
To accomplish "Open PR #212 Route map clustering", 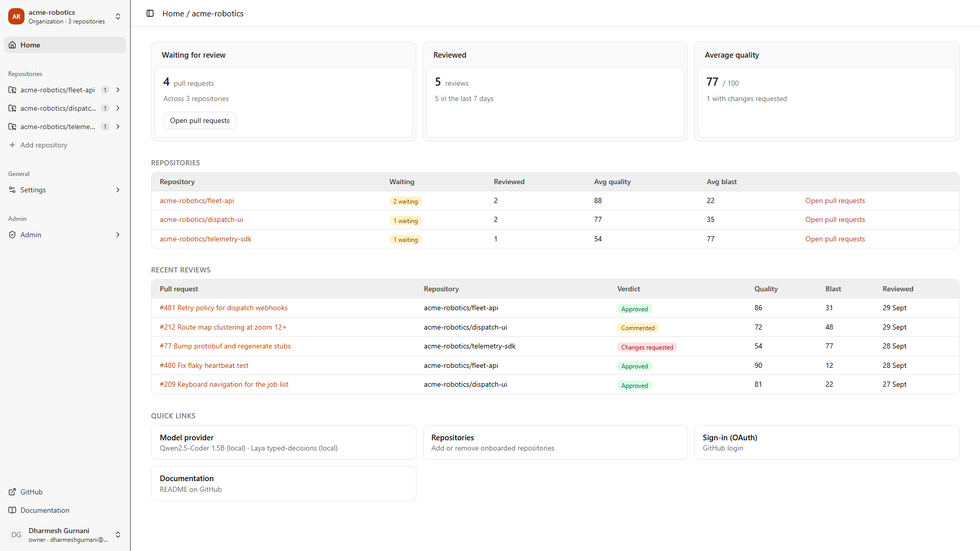I will tap(223, 327).
